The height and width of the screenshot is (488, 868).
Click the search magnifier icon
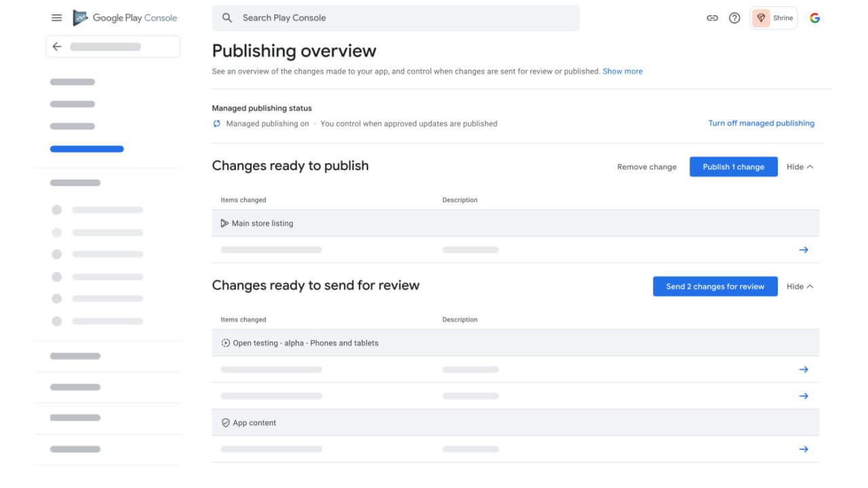pos(228,18)
